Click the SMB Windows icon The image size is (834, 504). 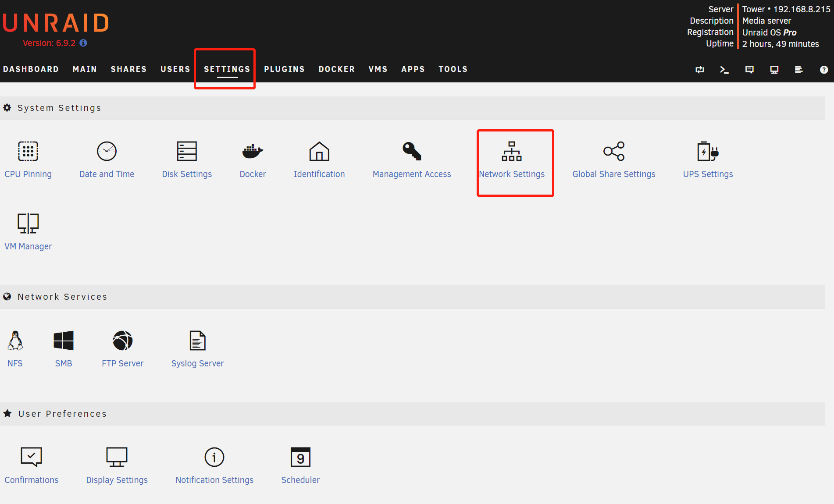(x=64, y=341)
